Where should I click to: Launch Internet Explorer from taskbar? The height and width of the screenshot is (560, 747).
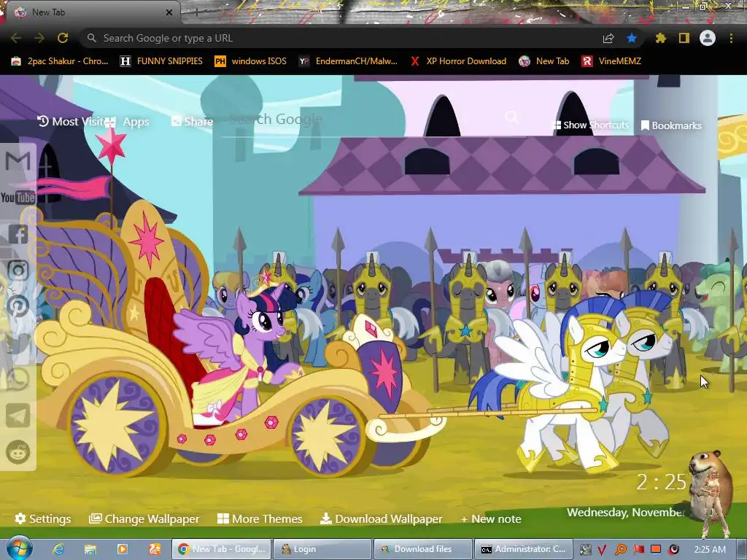(x=58, y=550)
